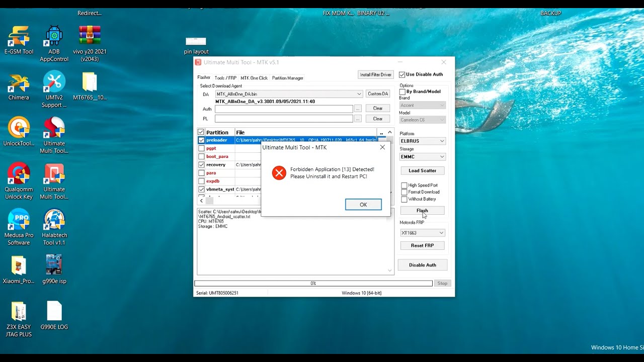
Task: Click the Stop button next to progress bar
Action: (442, 284)
